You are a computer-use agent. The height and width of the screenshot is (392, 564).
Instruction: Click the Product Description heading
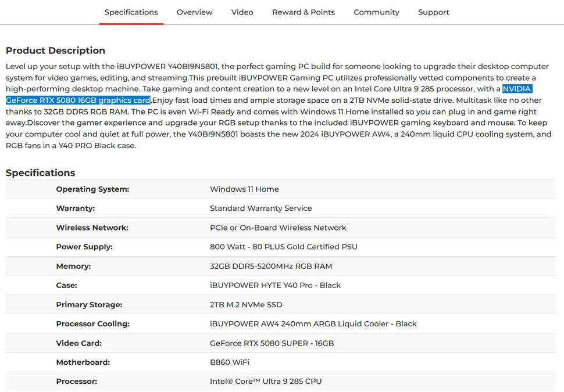[55, 51]
